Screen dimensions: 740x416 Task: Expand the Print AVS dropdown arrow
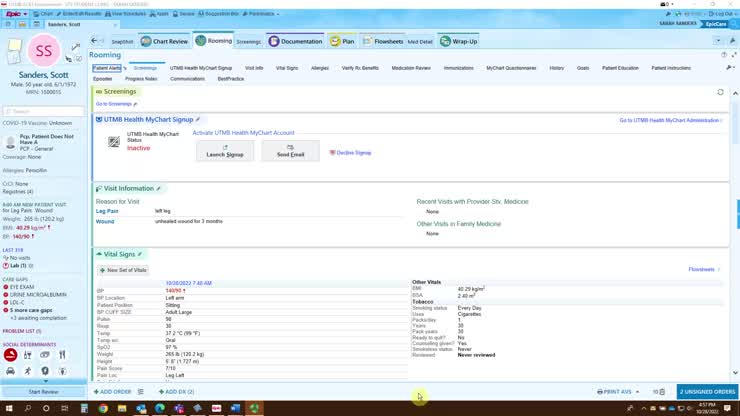pyautogui.click(x=638, y=392)
